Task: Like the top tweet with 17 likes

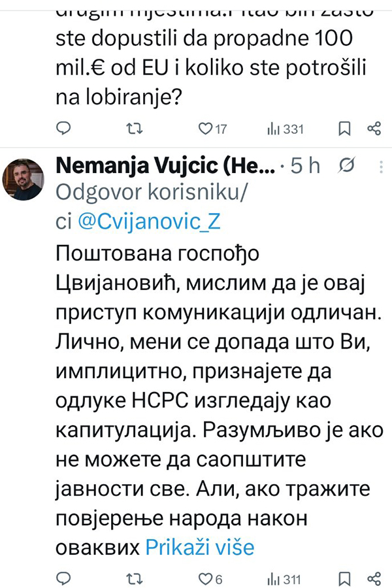Action: point(206,128)
